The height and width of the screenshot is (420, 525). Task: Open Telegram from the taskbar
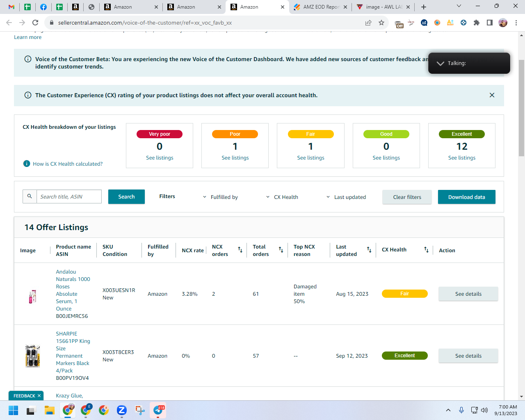[158, 410]
